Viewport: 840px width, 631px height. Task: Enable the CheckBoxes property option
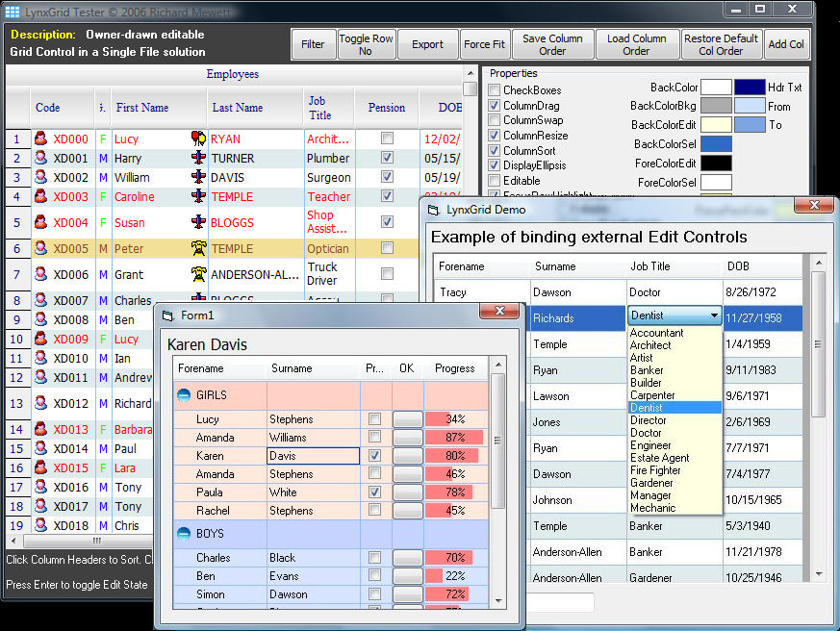(494, 90)
